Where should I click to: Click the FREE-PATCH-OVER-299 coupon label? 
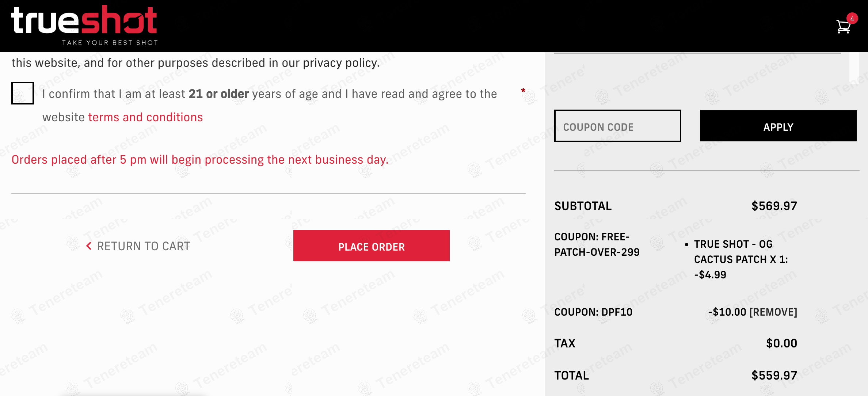pos(597,244)
